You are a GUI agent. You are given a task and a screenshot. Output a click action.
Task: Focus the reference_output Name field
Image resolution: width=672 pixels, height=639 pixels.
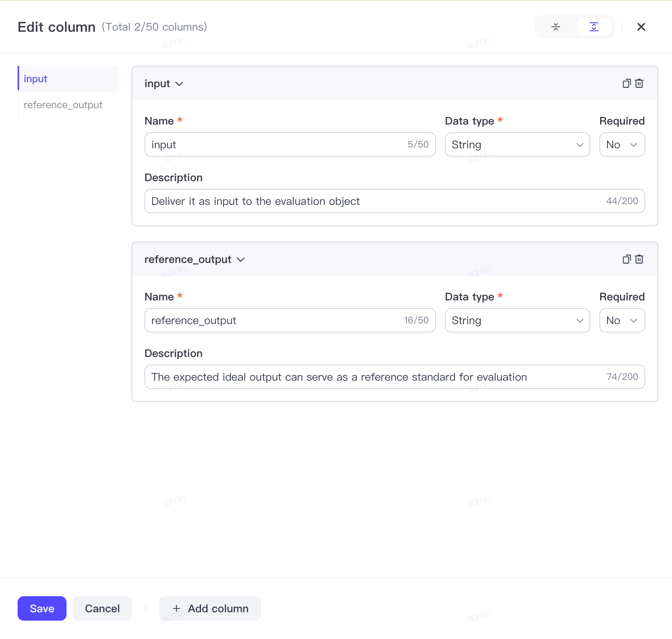pyautogui.click(x=290, y=320)
